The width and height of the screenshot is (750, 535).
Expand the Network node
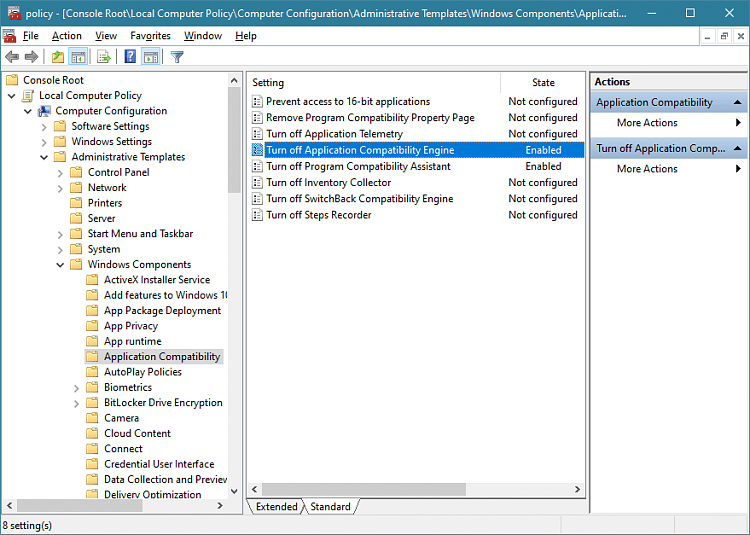[x=60, y=188]
